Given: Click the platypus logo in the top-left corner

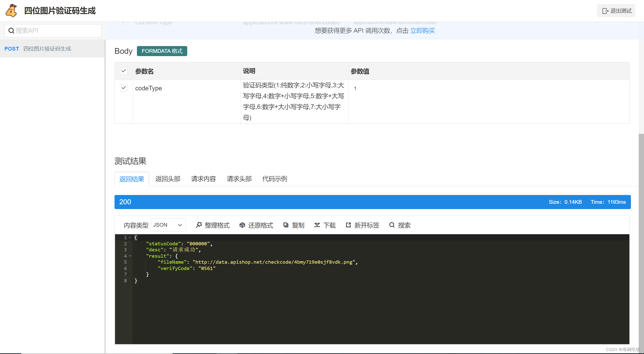Looking at the screenshot, I should coord(11,11).
